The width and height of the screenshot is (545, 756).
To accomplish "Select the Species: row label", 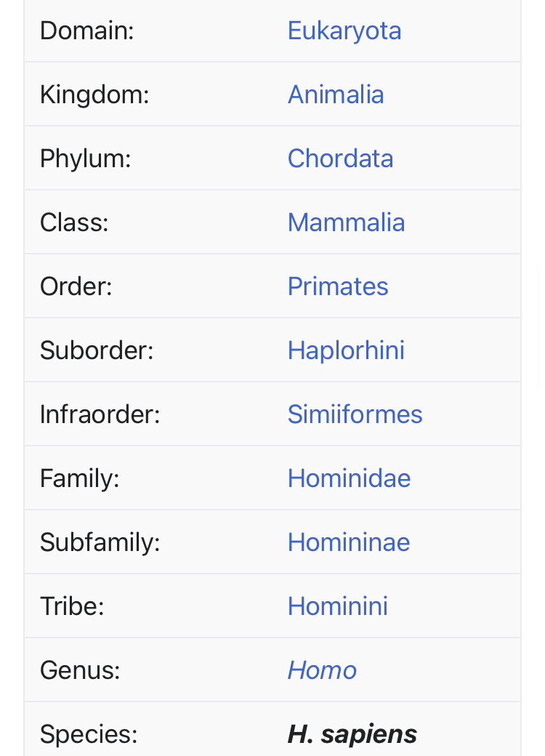I will (89, 735).
